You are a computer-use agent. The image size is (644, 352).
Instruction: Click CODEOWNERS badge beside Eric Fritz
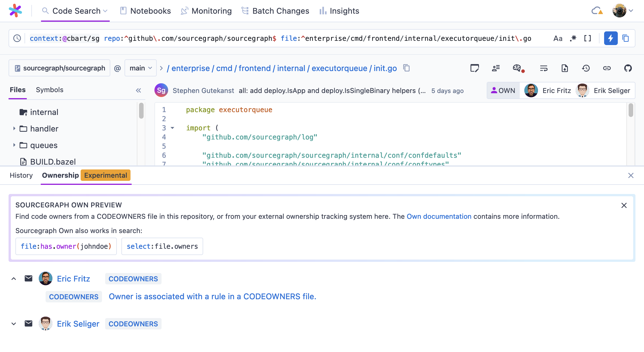coord(133,279)
